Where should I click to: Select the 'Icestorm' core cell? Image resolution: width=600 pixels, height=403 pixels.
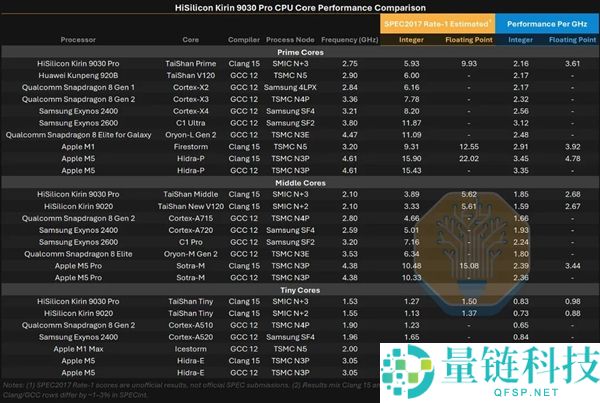[191, 349]
